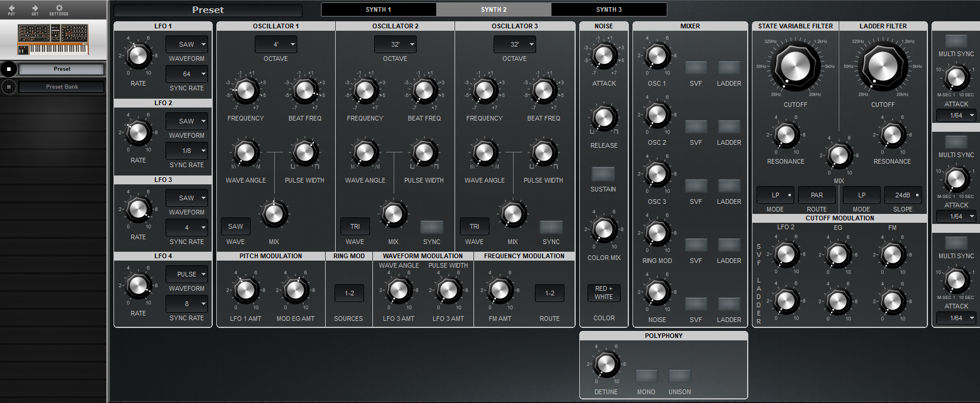Switch to the SYNTH 1 tab

[378, 9]
